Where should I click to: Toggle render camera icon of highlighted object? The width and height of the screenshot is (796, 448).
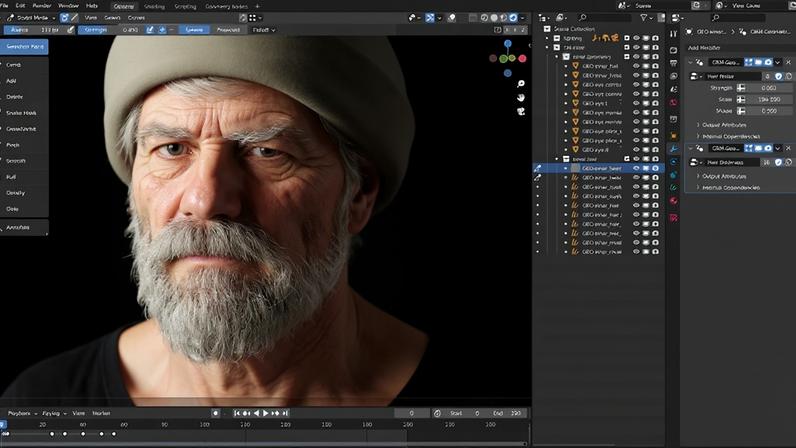click(655, 168)
